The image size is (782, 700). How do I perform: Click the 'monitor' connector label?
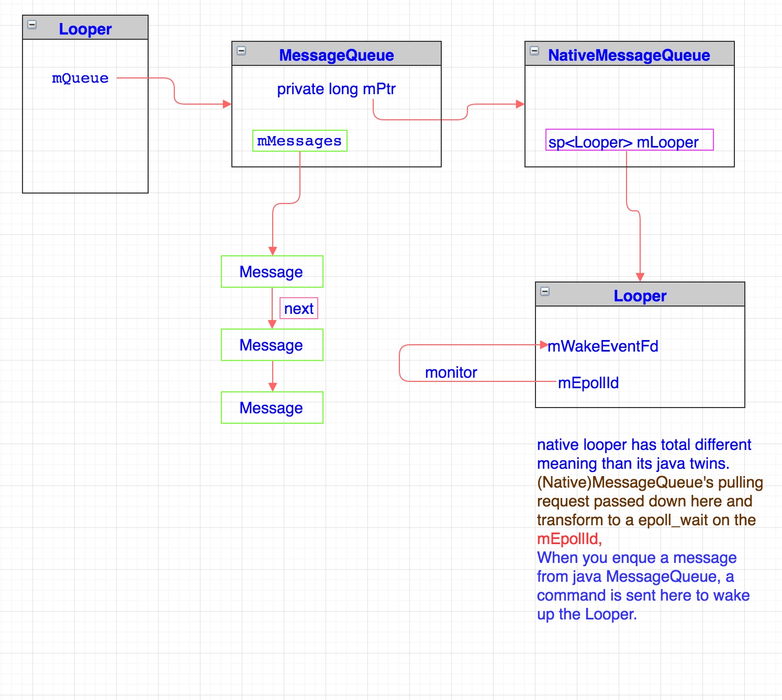pos(451,372)
